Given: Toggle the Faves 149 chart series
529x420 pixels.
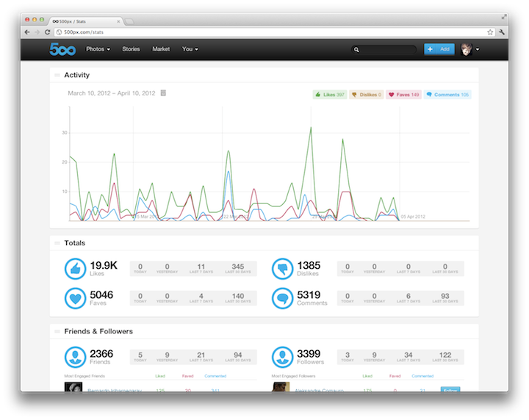Looking at the screenshot, I should [404, 95].
